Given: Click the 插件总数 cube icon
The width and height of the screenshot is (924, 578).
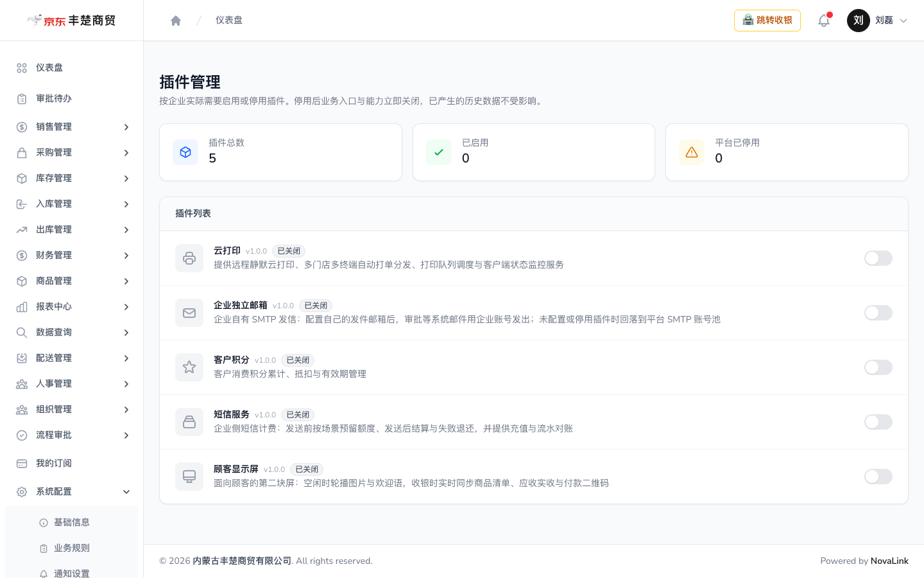Looking at the screenshot, I should (x=185, y=152).
